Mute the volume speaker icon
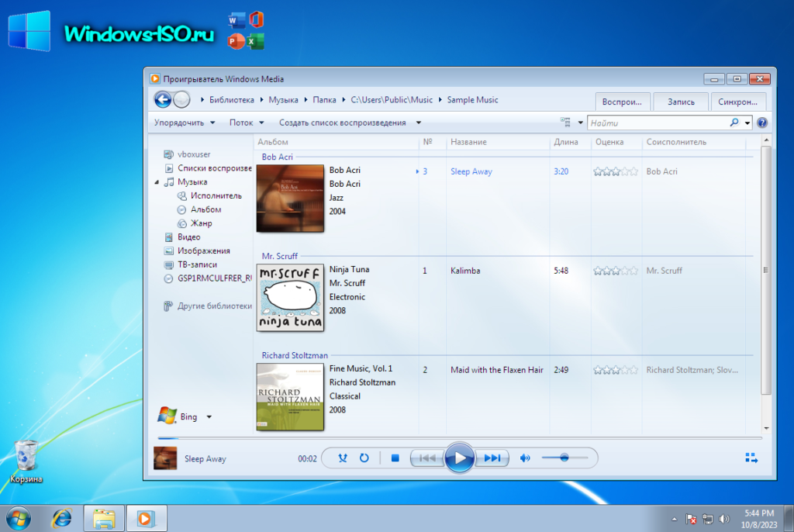This screenshot has width=794, height=532. coord(525,458)
